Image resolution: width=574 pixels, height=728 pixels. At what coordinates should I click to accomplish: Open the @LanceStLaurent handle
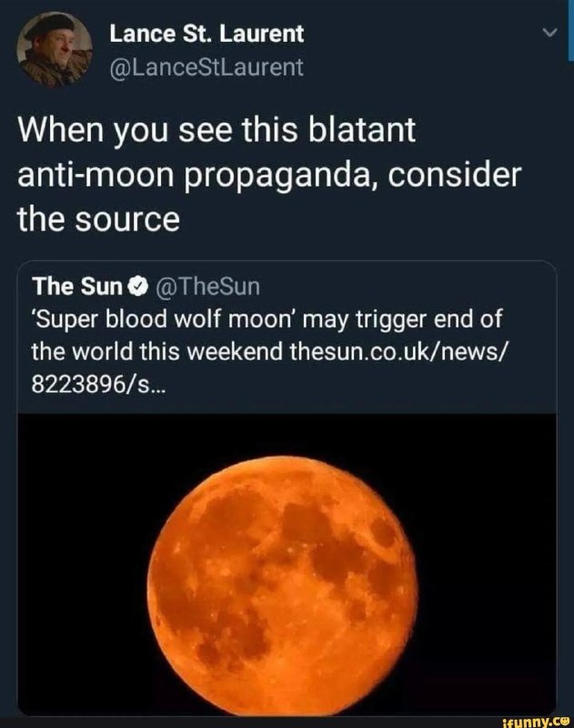click(206, 67)
